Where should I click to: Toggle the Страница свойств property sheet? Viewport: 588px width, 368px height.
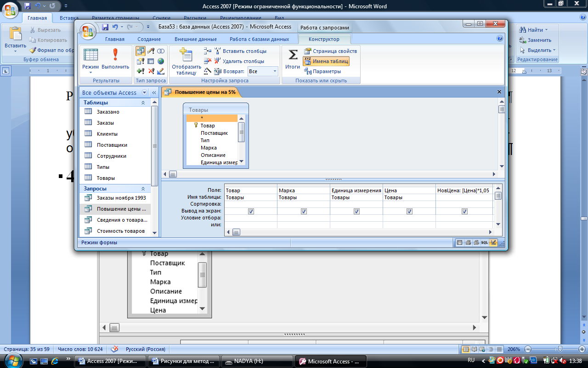pos(330,51)
